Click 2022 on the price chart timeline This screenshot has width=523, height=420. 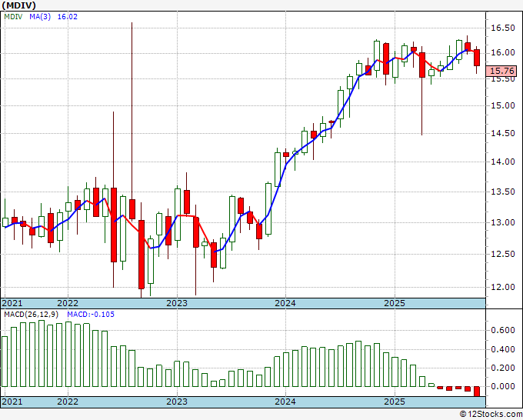68,303
